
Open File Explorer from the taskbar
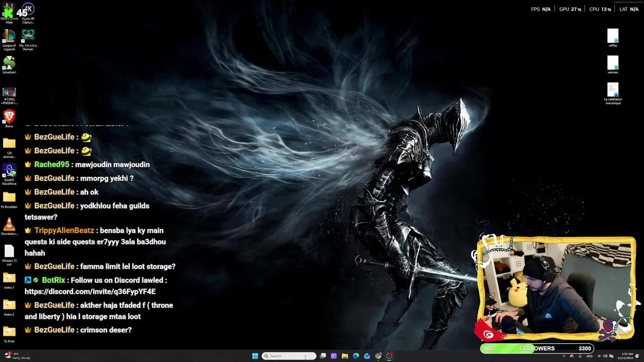[345, 356]
